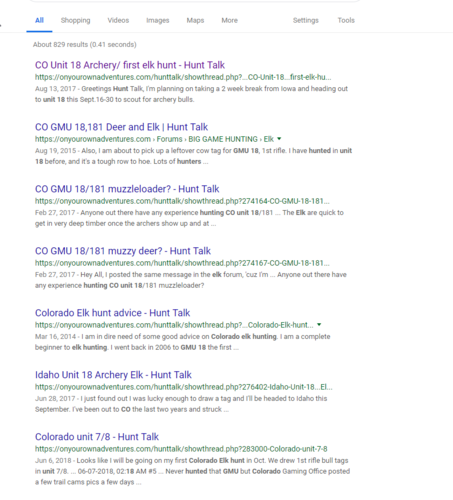This screenshot has width=453, height=500.
Task: Select the All results tab
Action: click(39, 20)
